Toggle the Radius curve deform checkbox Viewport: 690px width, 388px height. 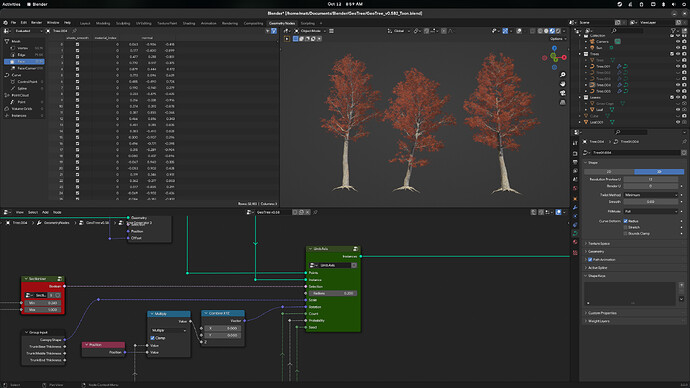pyautogui.click(x=625, y=221)
